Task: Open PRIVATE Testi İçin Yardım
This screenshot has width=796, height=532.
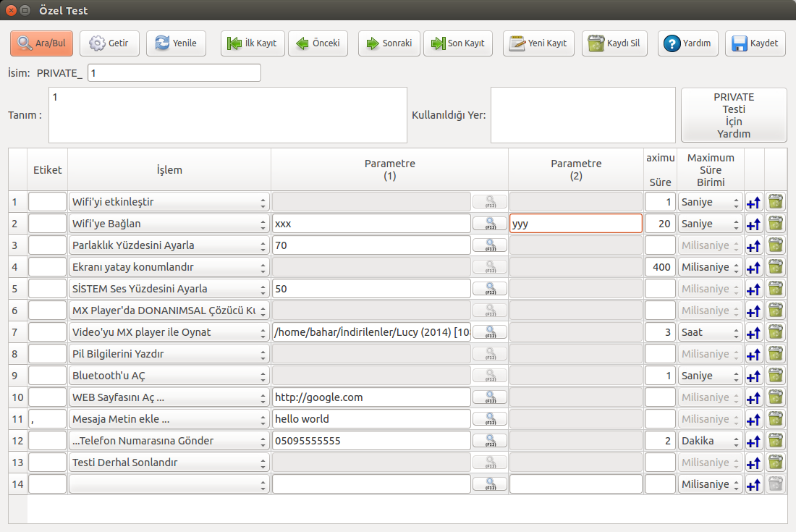Action: [734, 115]
